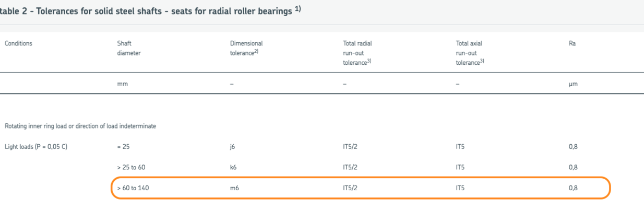644x209 pixels.
Task: Click the > 25 to 60 diameter cell
Action: [131, 167]
